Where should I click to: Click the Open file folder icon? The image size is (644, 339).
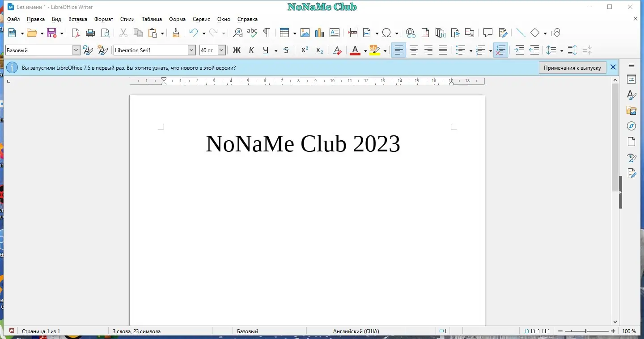tap(31, 33)
